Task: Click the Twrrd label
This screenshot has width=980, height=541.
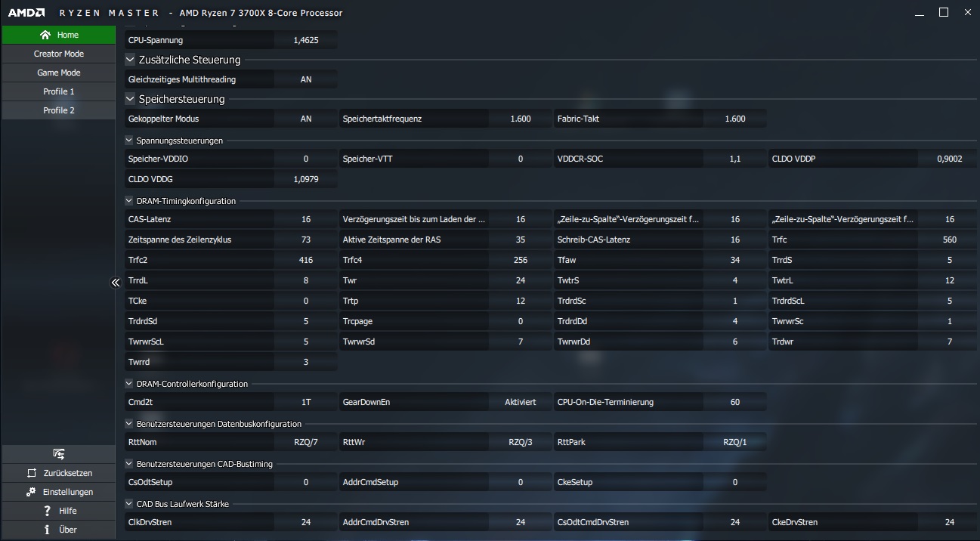Action: pos(139,362)
